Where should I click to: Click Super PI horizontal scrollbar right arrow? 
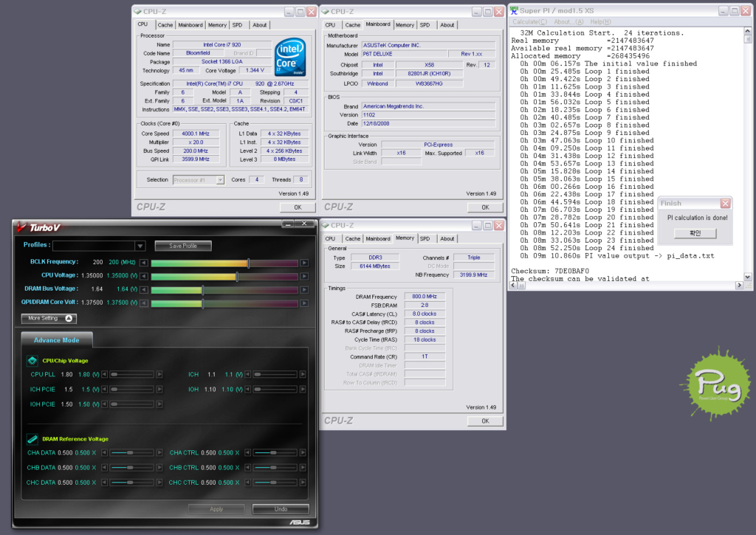click(739, 286)
